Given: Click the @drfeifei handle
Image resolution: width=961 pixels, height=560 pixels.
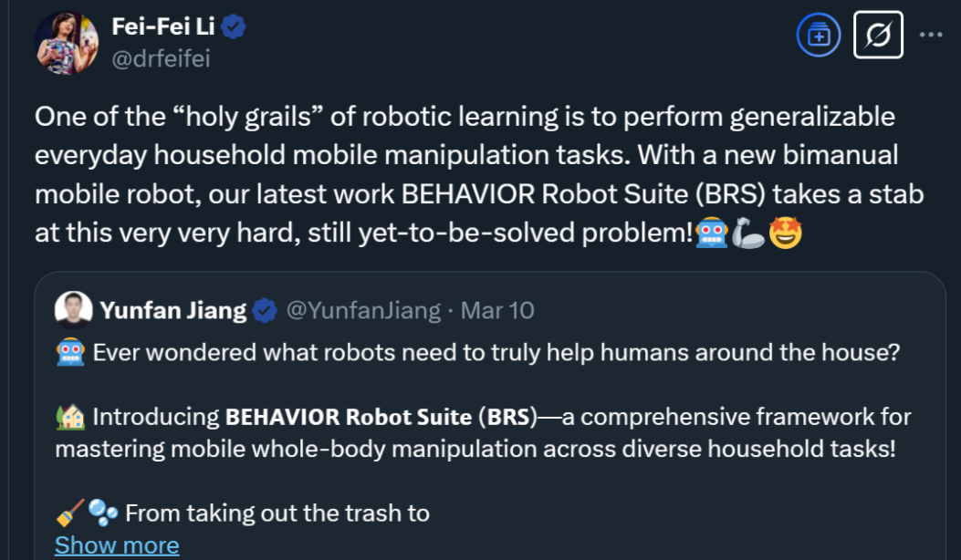Looking at the screenshot, I should [x=161, y=58].
